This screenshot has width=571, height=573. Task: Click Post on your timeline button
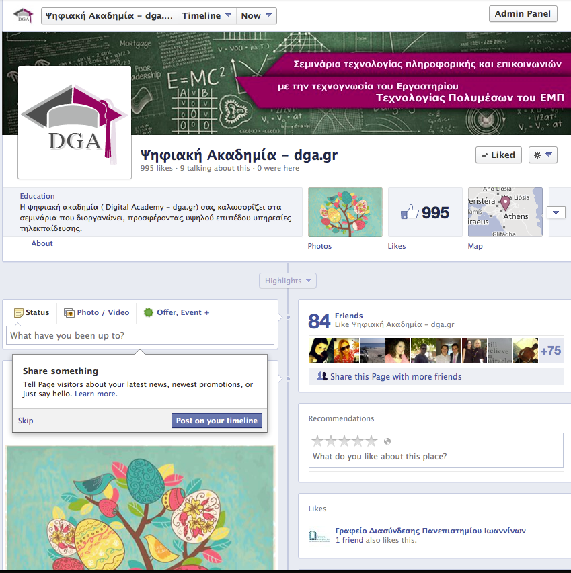pyautogui.click(x=217, y=421)
